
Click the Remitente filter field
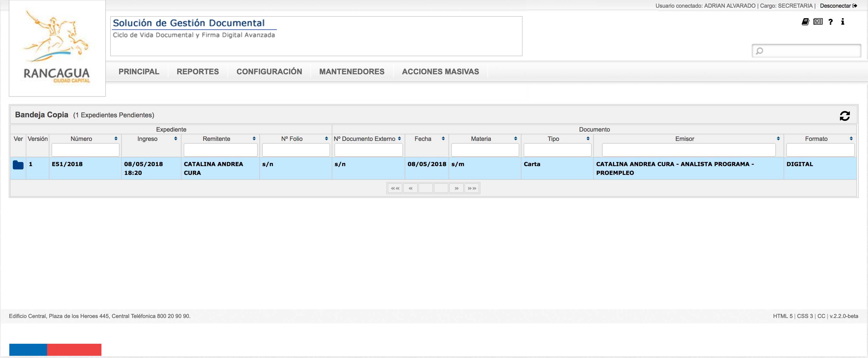pos(220,150)
